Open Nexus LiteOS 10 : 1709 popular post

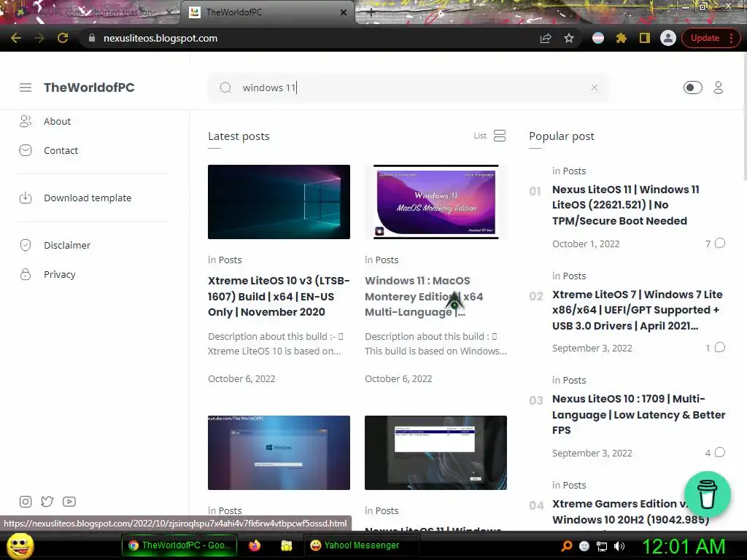pos(638,414)
